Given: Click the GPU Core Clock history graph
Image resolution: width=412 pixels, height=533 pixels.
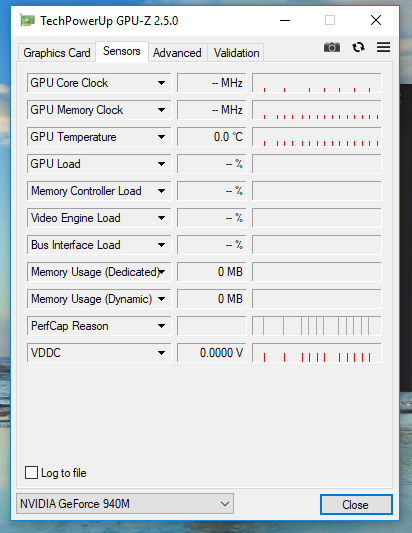Looking at the screenshot, I should [x=317, y=83].
